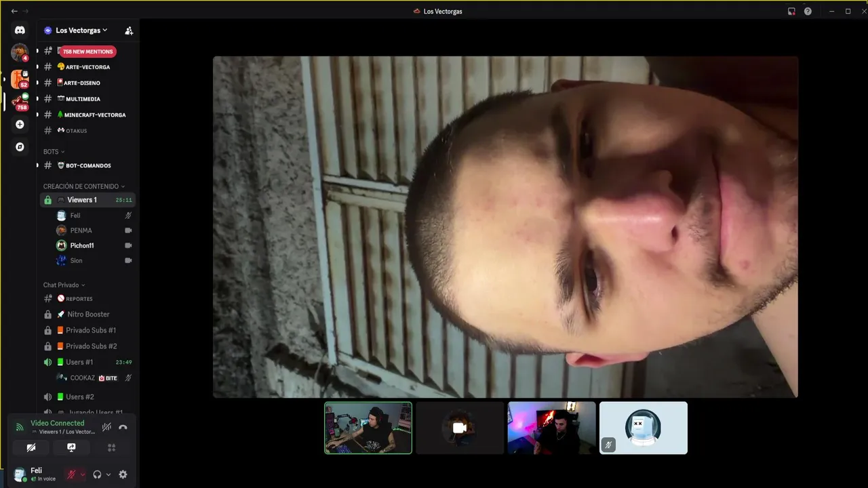Screen dimensions: 868x488
Task: Click user Sion in voice channel list
Action: [76, 260]
